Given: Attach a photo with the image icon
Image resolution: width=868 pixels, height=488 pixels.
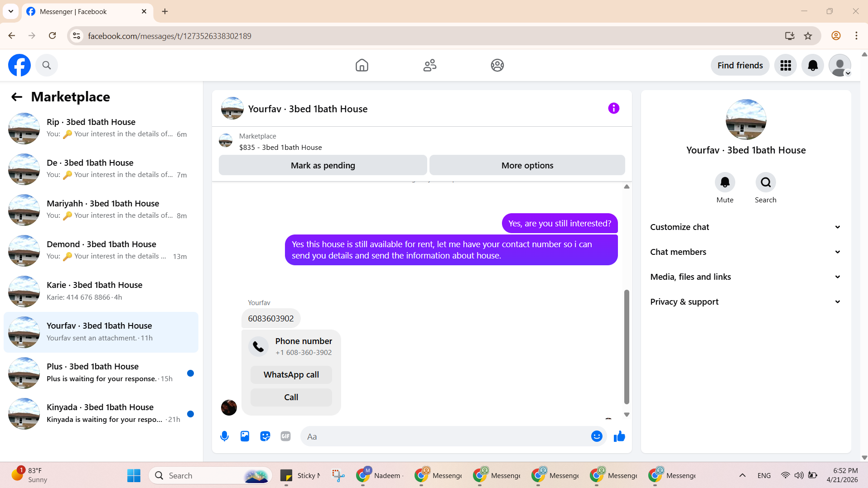Looking at the screenshot, I should pos(245,436).
